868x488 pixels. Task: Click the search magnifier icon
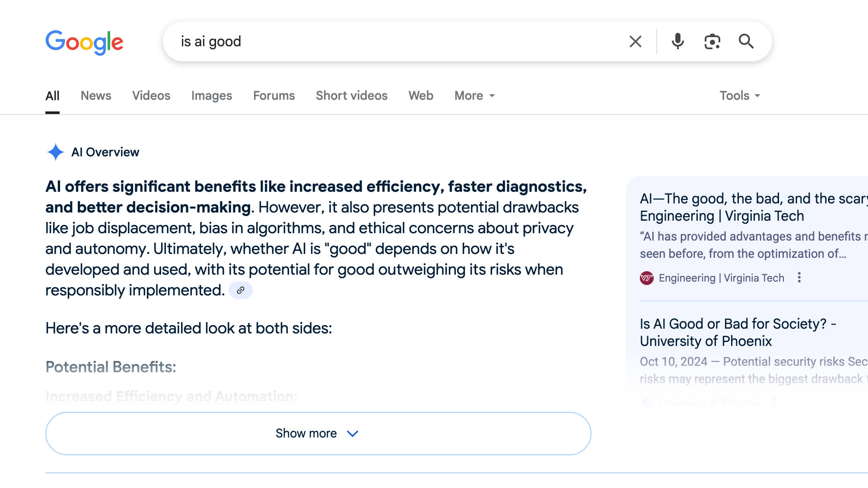point(747,41)
